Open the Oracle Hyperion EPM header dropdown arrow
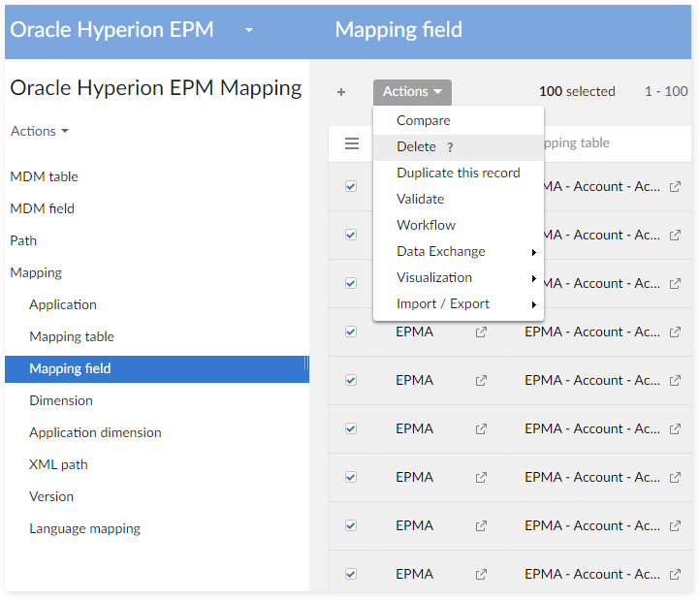 [249, 30]
